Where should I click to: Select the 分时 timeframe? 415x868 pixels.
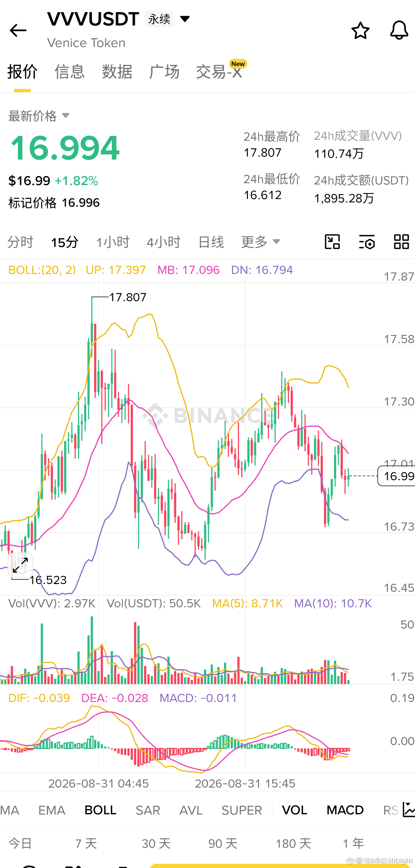tap(20, 242)
